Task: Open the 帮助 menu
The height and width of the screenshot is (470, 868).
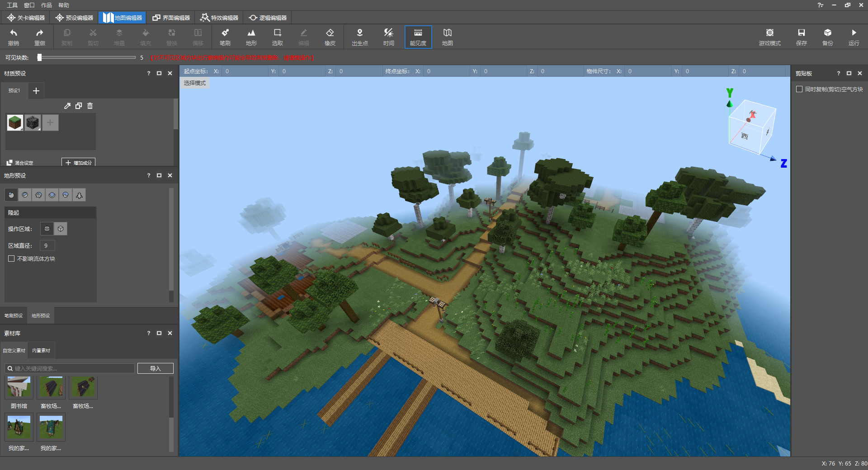Action: coord(64,5)
